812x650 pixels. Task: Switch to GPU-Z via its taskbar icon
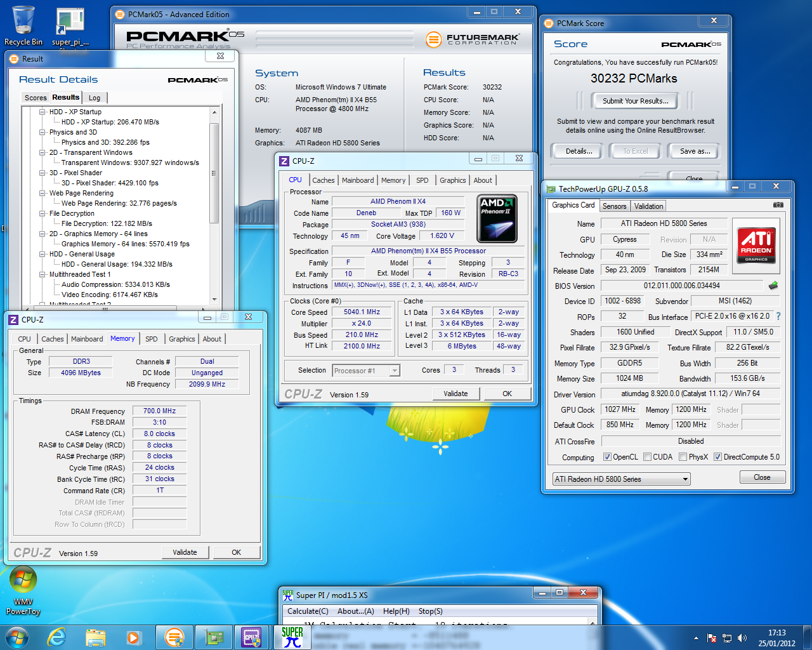[213, 637]
